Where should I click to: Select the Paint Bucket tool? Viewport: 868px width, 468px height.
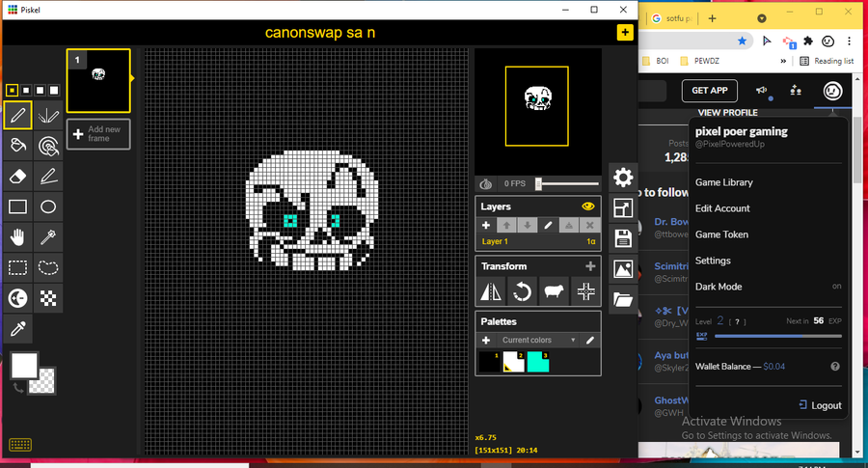(17, 146)
